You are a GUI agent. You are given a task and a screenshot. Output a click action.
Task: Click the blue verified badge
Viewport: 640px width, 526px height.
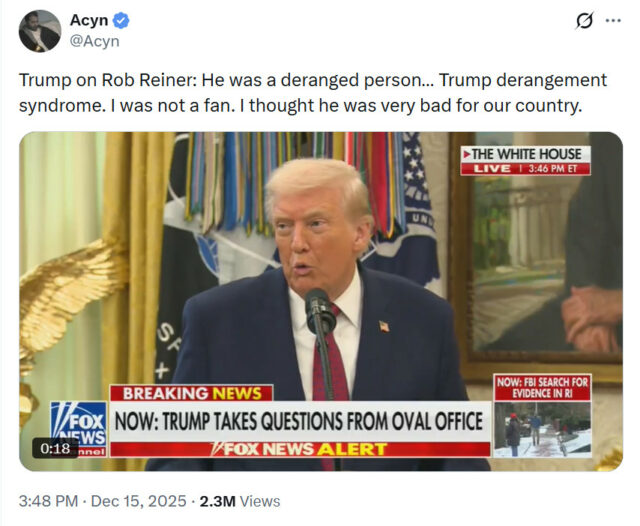coord(121,20)
